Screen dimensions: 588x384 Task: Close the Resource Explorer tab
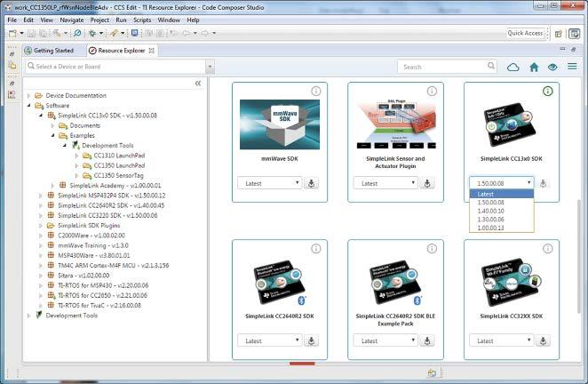[x=152, y=51]
